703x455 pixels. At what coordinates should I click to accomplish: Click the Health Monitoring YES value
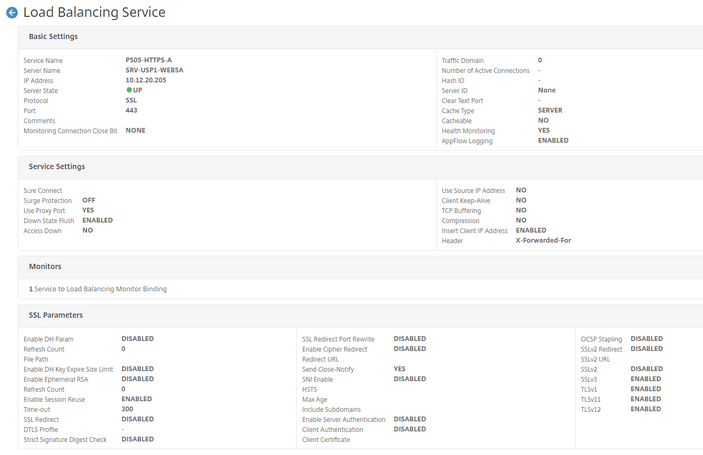[x=543, y=131]
